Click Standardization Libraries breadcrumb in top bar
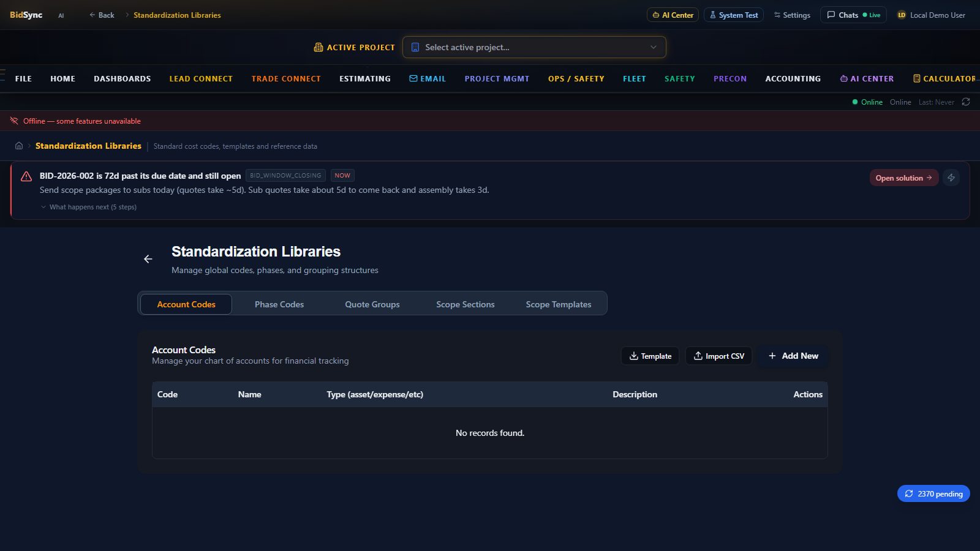This screenshot has width=980, height=551. pos(177,15)
